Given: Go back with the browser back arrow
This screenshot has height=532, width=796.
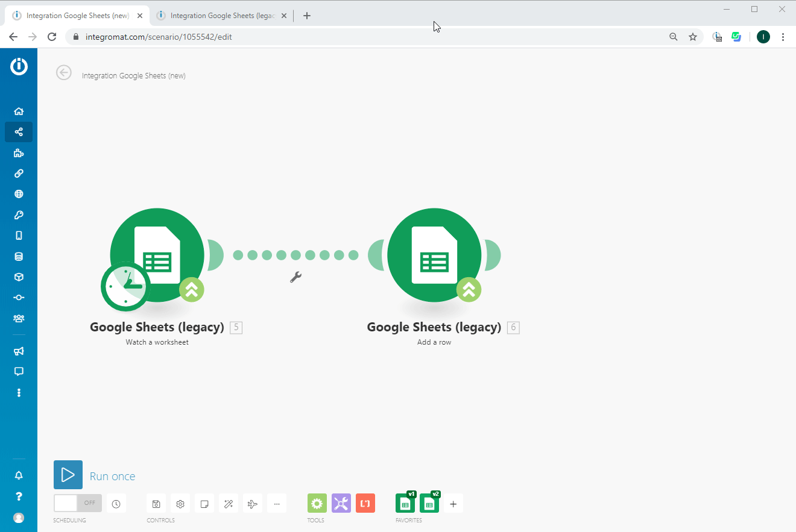Looking at the screenshot, I should tap(13, 37).
